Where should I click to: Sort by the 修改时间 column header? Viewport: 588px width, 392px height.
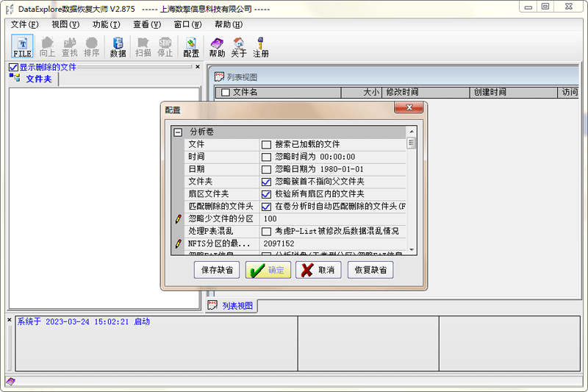click(x=426, y=92)
